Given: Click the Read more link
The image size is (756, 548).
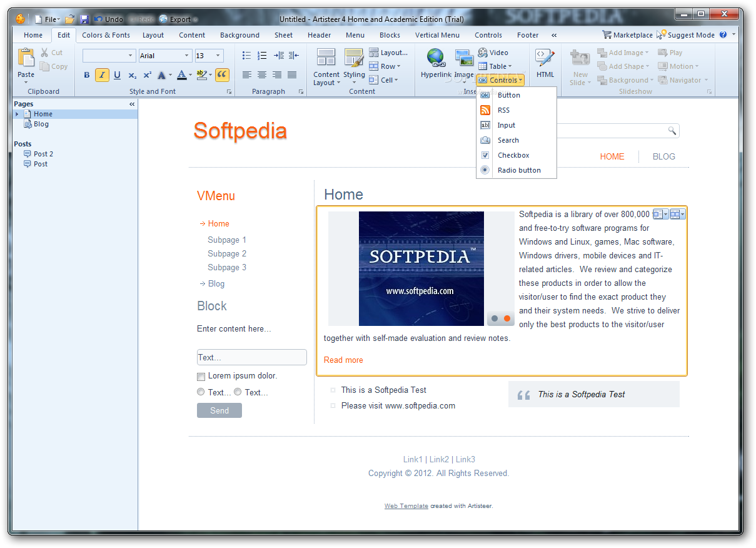Looking at the screenshot, I should [343, 360].
